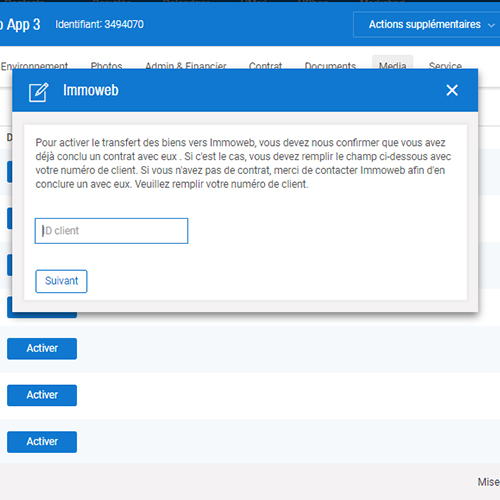Open the Photos tab
The height and width of the screenshot is (500, 500).
(x=106, y=65)
